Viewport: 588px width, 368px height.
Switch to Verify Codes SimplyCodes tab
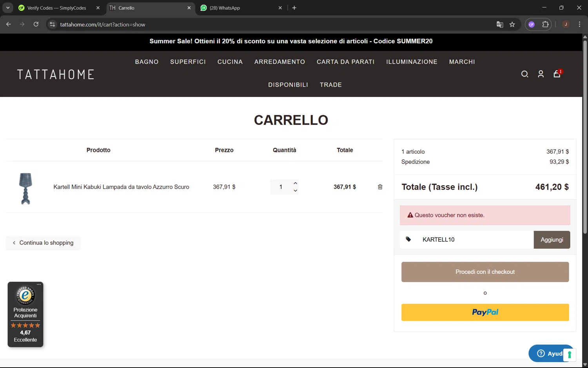[57, 8]
